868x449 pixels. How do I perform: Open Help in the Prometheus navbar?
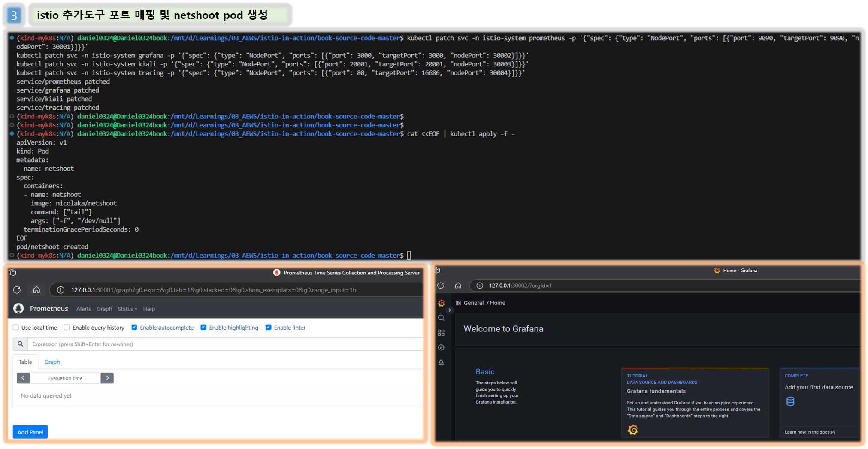coord(149,309)
